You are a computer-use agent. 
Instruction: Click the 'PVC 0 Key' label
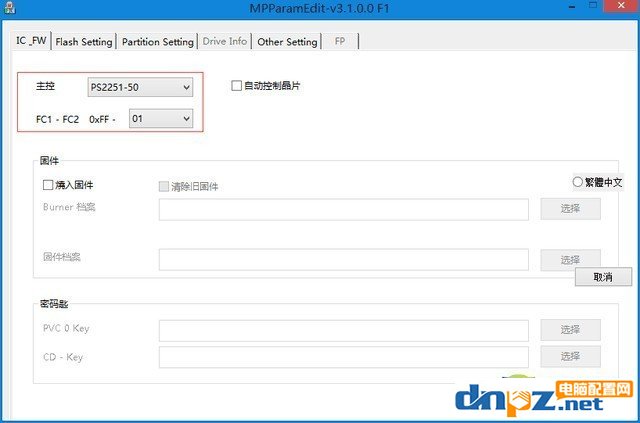click(66, 328)
